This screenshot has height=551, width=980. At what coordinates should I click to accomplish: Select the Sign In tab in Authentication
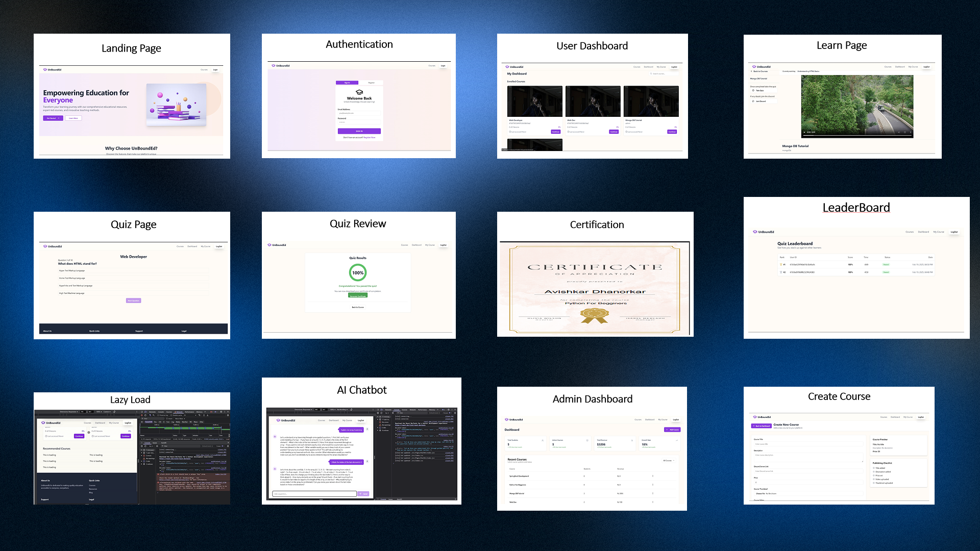(347, 82)
